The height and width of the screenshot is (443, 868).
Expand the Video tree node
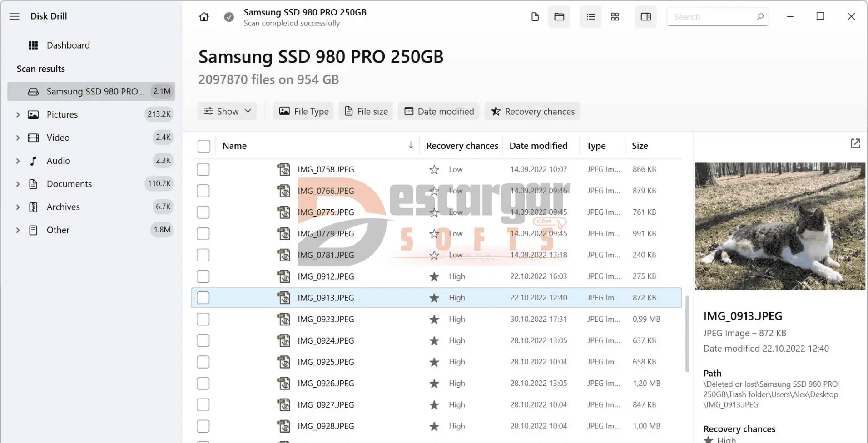pos(18,138)
